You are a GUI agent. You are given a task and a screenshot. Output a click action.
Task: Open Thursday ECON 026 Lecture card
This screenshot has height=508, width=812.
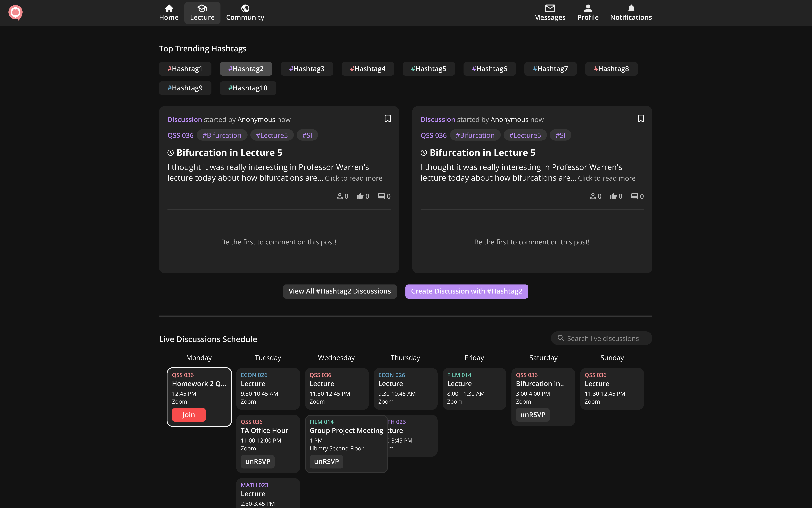406,389
